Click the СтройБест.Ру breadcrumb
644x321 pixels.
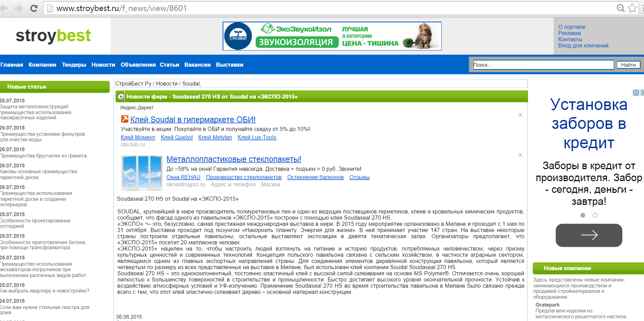click(x=134, y=84)
